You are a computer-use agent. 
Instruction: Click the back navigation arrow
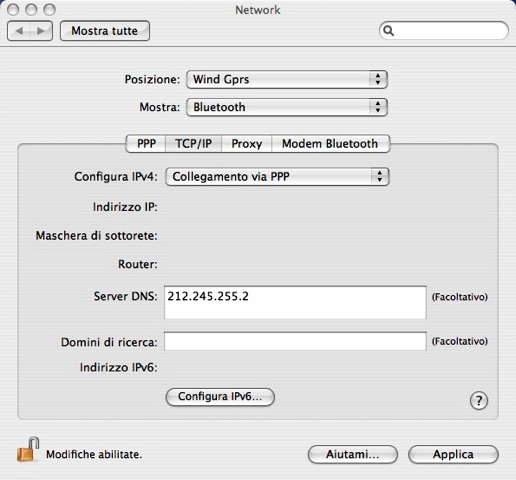pos(19,31)
